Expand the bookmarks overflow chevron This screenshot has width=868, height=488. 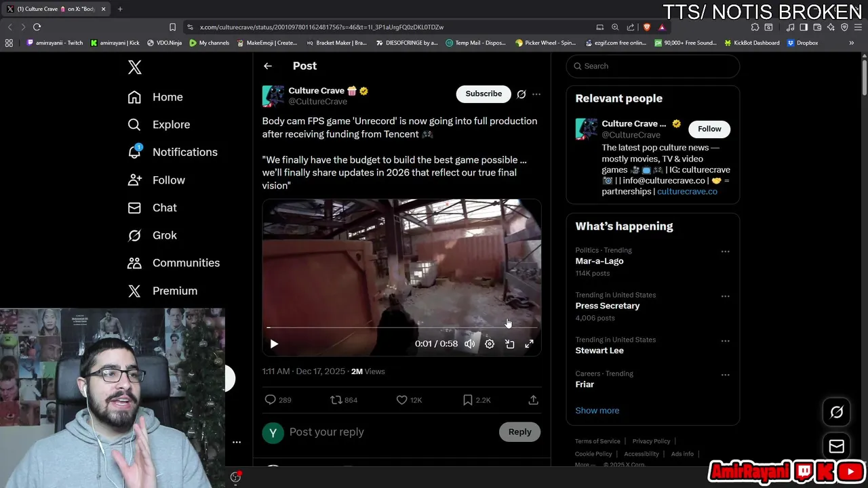852,43
